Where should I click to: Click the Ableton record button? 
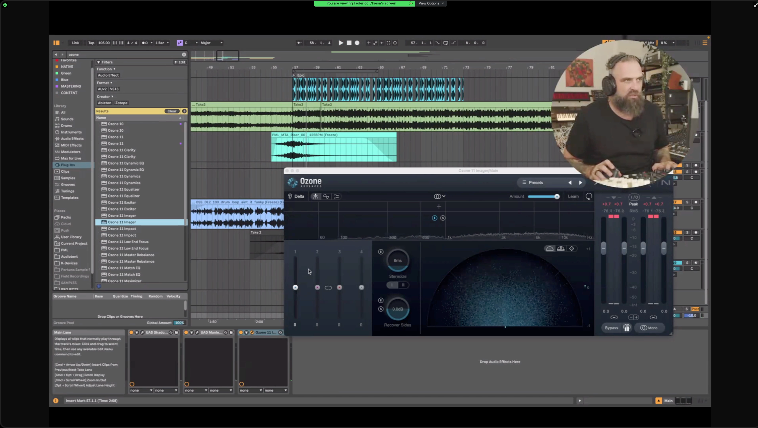357,43
